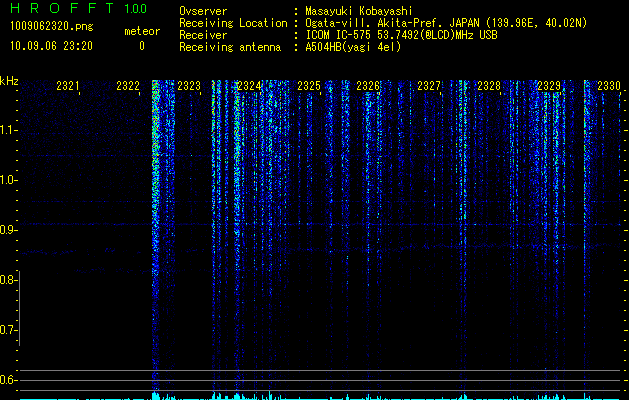Click the 0.9 kHz axis label

pyautogui.click(x=8, y=230)
